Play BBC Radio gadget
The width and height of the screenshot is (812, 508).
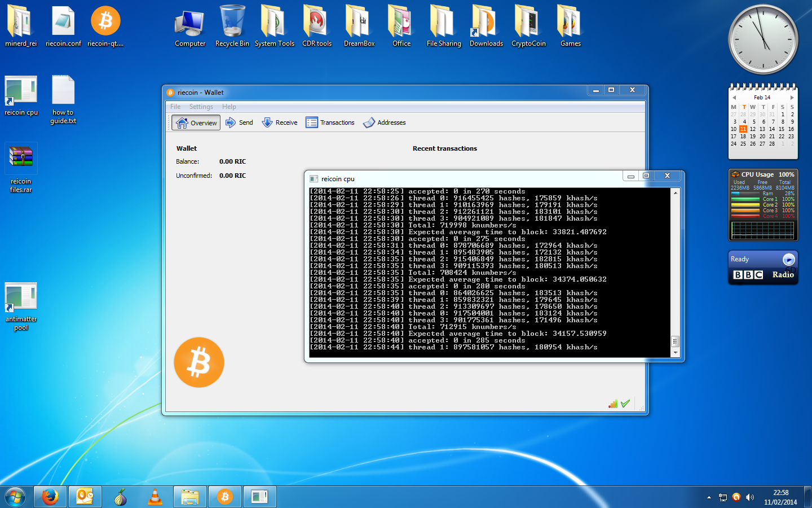[789, 259]
